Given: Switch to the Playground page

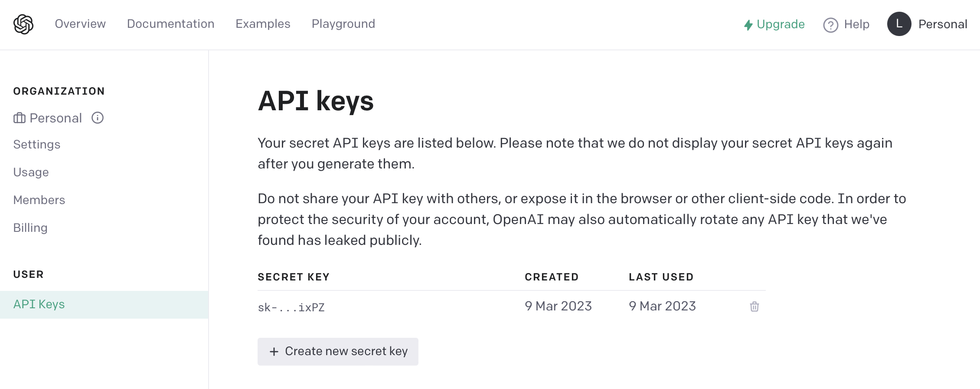Looking at the screenshot, I should (x=343, y=23).
